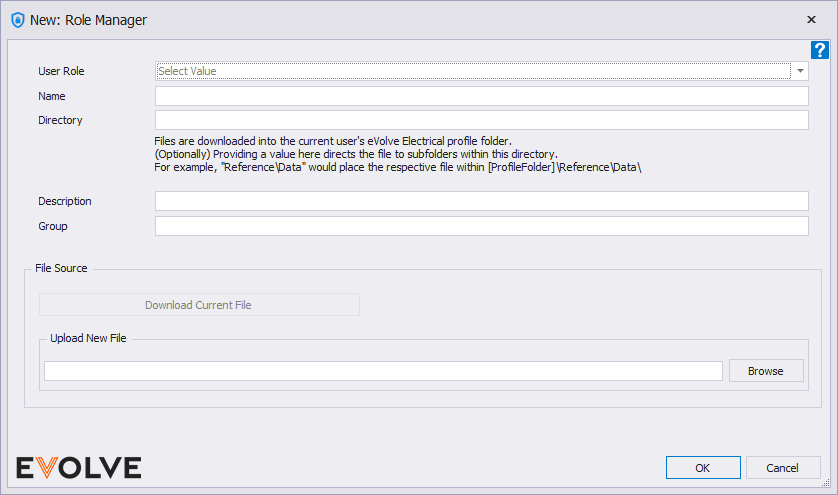Click the User Role Select Value combo box
The height and width of the screenshot is (495, 838).
point(482,71)
